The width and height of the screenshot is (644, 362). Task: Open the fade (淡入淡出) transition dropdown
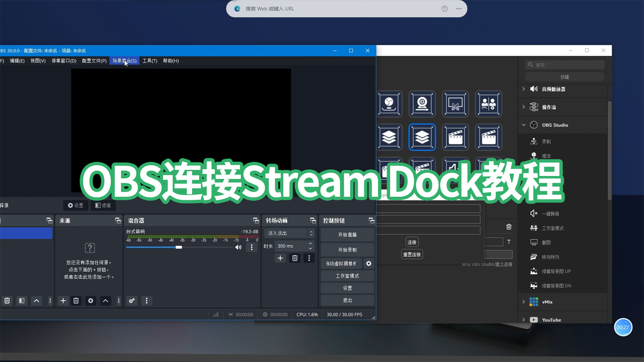point(289,233)
